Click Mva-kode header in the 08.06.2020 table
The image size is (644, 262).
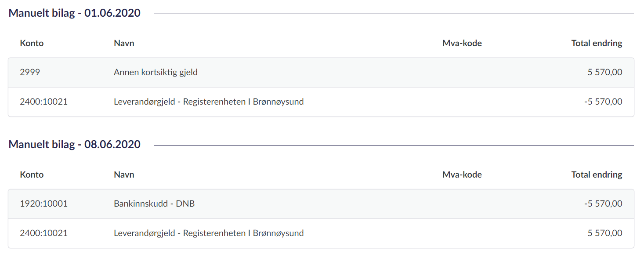point(462,175)
